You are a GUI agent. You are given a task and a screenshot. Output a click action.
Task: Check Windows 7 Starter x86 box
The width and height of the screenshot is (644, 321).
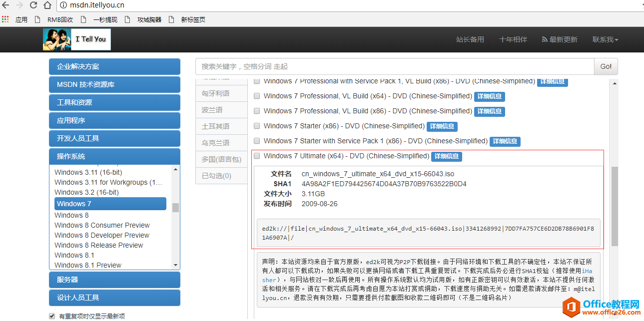[257, 126]
